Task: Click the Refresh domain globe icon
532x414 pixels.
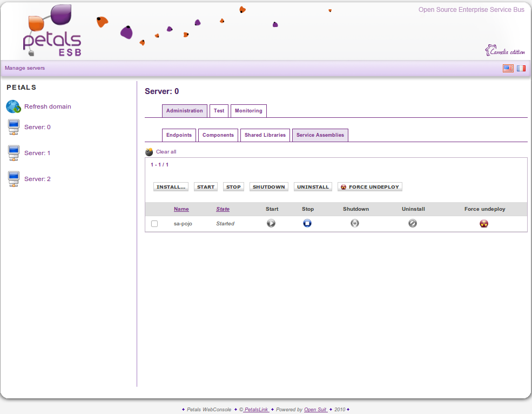Action: pos(14,106)
